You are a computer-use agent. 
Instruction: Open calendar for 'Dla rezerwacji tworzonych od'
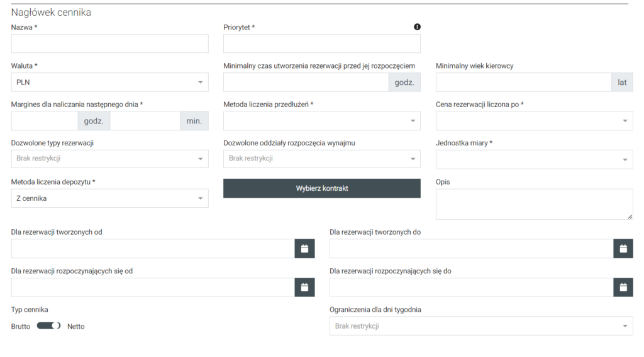304,249
